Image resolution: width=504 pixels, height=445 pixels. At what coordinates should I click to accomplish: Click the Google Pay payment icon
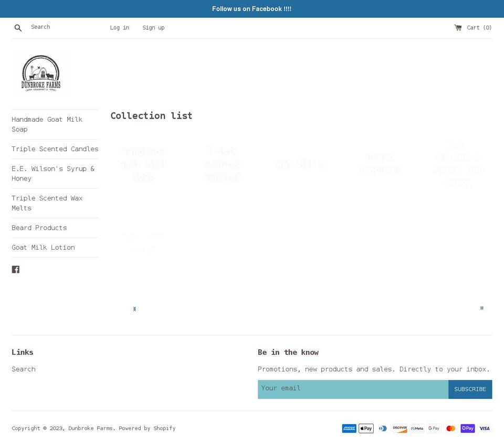(x=434, y=428)
